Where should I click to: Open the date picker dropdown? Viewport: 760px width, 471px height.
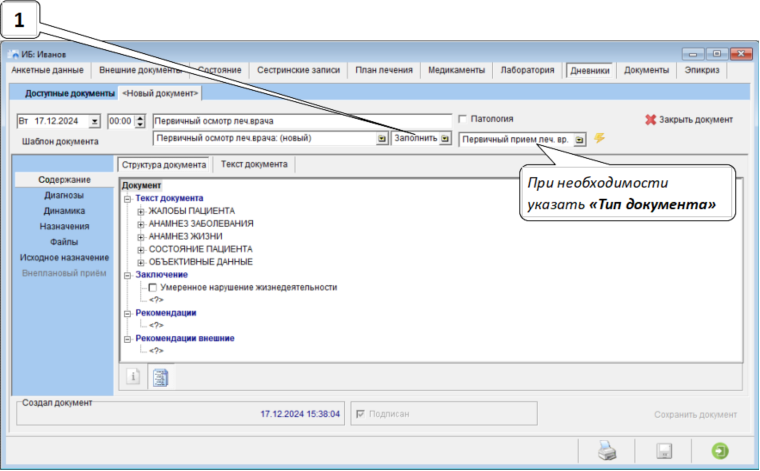(95, 121)
